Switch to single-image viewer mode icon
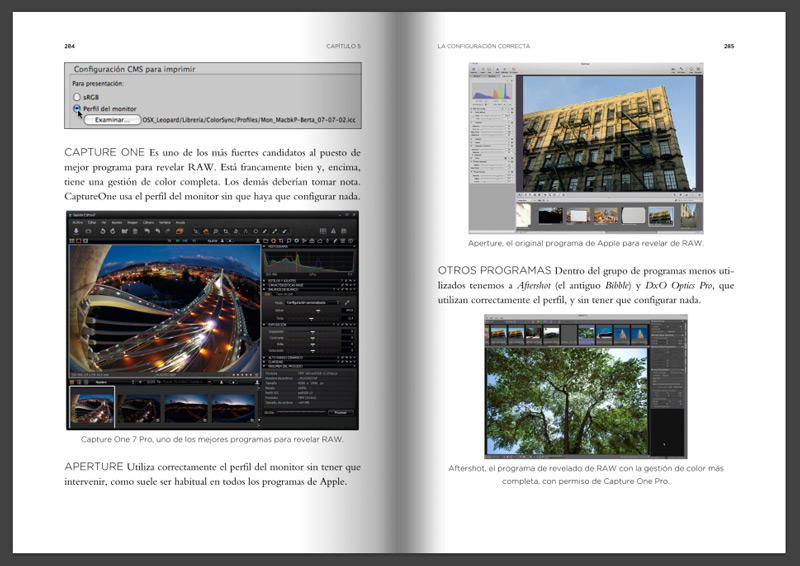Screen dimensions: 800x566 pyautogui.click(x=79, y=241)
